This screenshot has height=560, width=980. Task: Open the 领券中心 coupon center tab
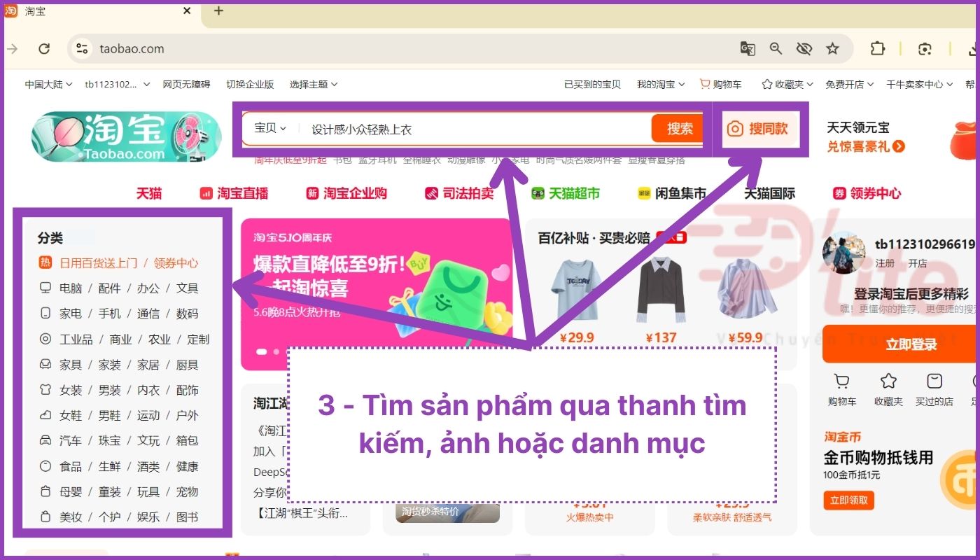pos(867,193)
